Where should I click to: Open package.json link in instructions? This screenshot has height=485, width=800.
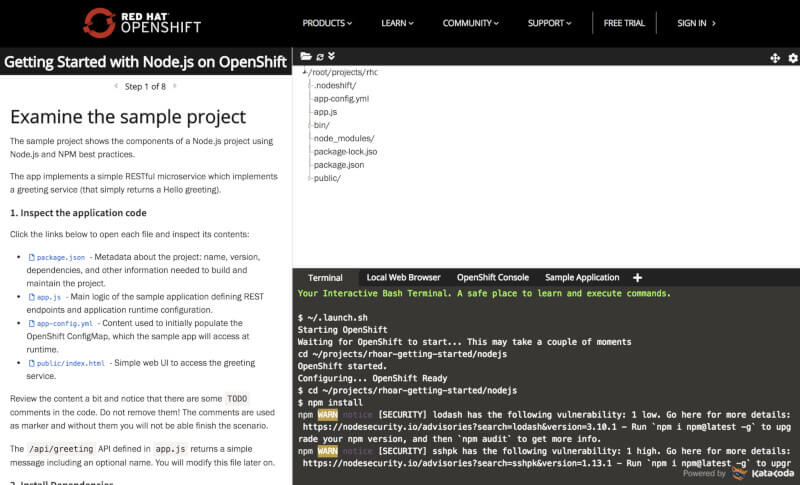click(61, 258)
